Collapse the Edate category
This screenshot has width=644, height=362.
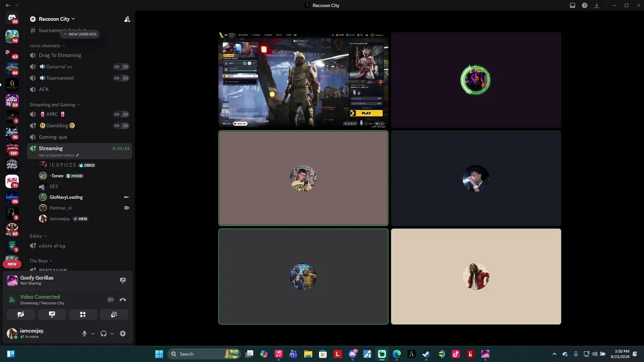[x=38, y=236]
